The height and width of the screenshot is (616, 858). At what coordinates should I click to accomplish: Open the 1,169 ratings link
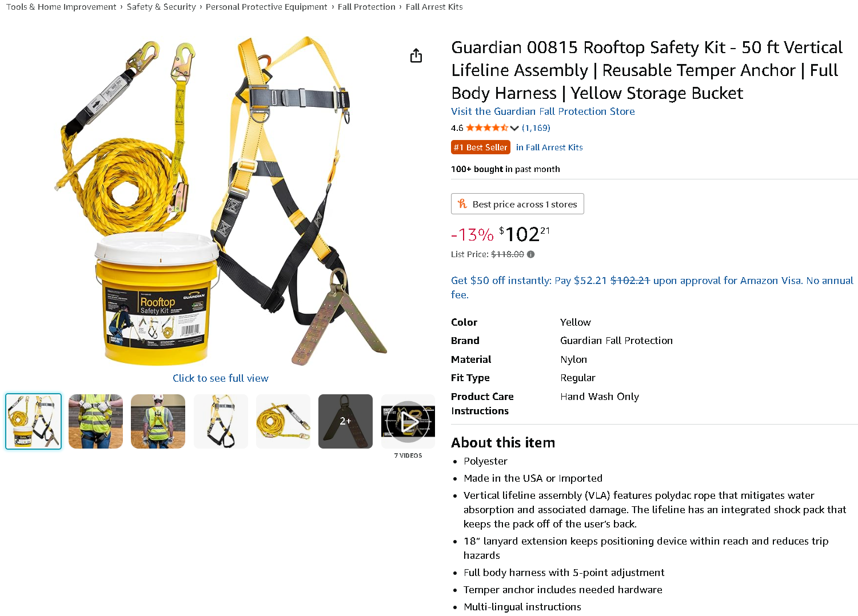pyautogui.click(x=536, y=128)
